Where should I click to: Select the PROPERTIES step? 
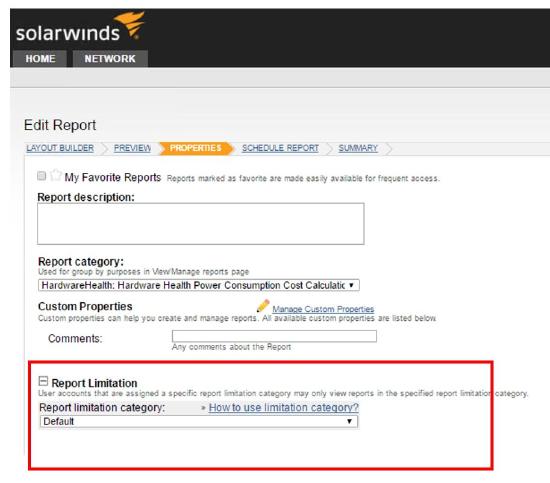click(x=195, y=148)
